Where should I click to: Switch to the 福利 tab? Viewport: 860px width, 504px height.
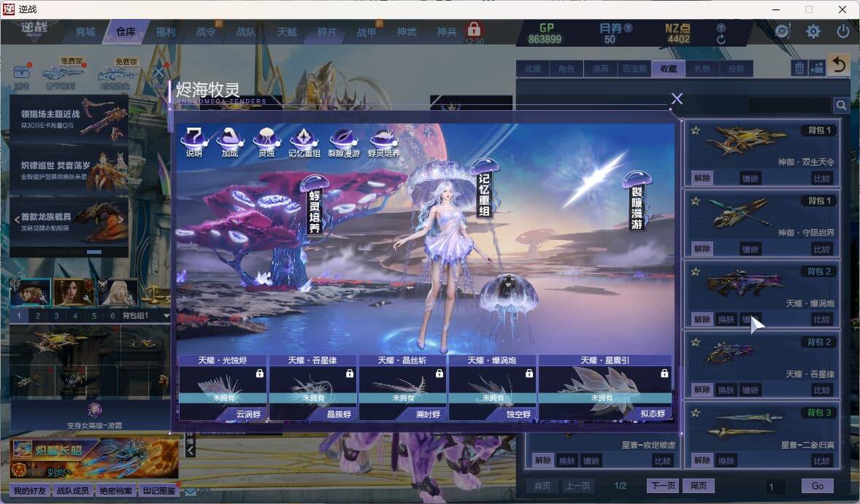(166, 32)
